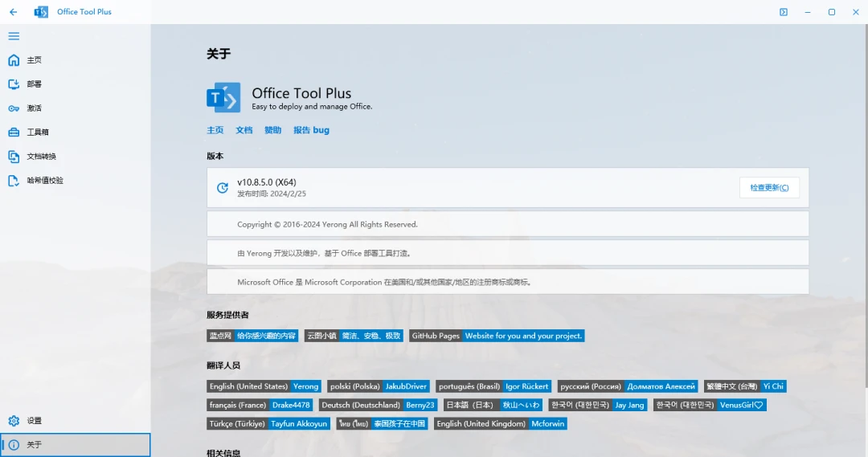
Task: Select the 部署 deploy icon in sidebar
Action: pos(14,84)
